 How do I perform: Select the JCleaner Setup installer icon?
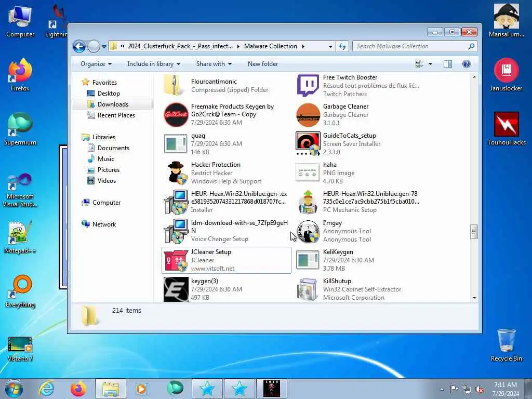(x=176, y=260)
